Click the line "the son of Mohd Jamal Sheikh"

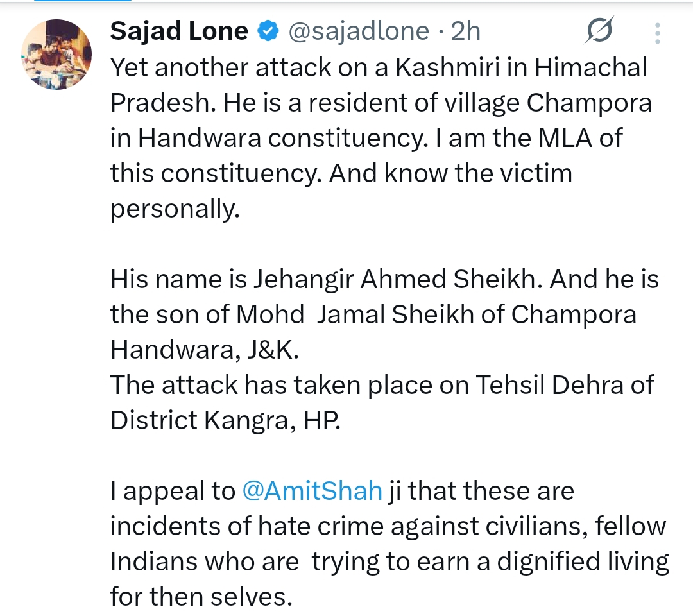[x=373, y=314]
